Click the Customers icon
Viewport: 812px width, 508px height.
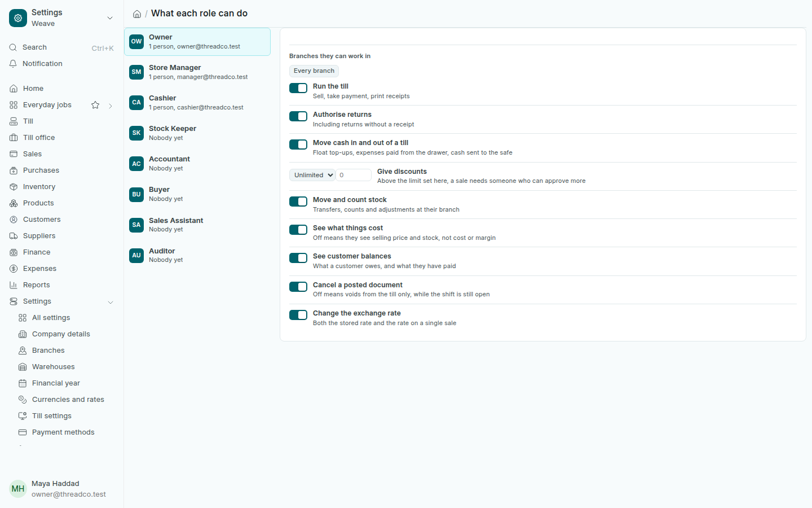click(14, 220)
